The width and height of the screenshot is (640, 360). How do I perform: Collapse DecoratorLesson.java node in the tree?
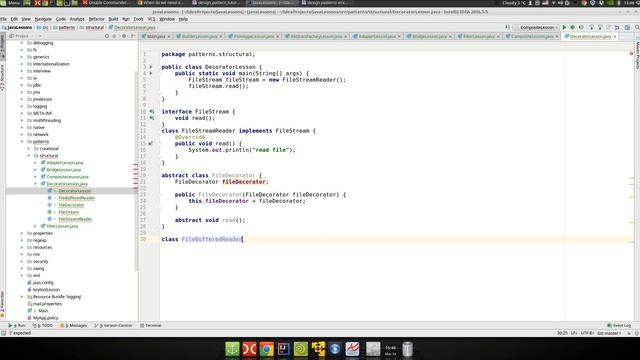(36, 184)
